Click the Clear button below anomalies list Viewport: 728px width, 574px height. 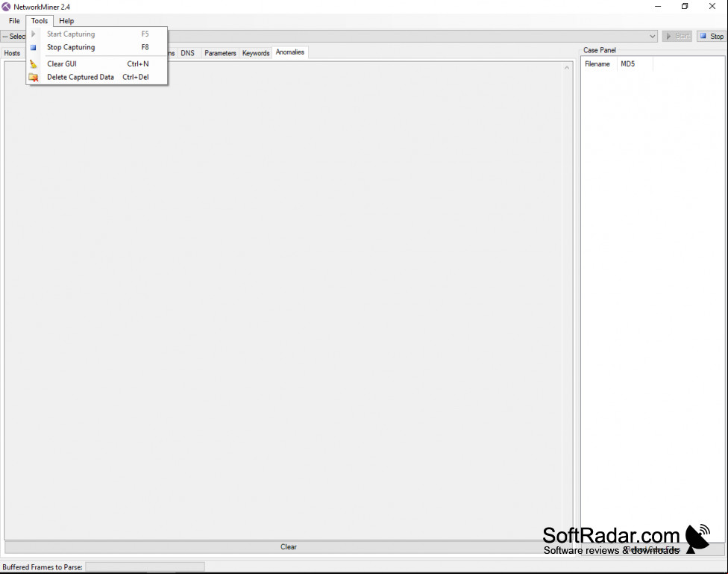(289, 547)
